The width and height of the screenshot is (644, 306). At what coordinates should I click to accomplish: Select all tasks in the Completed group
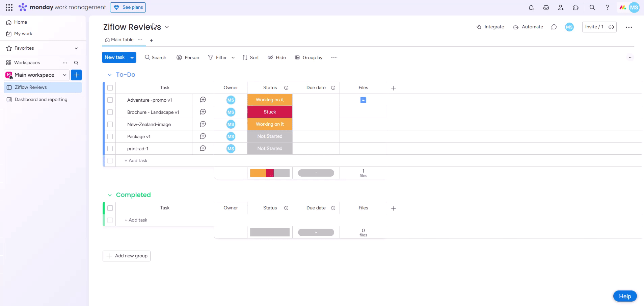[x=110, y=208]
